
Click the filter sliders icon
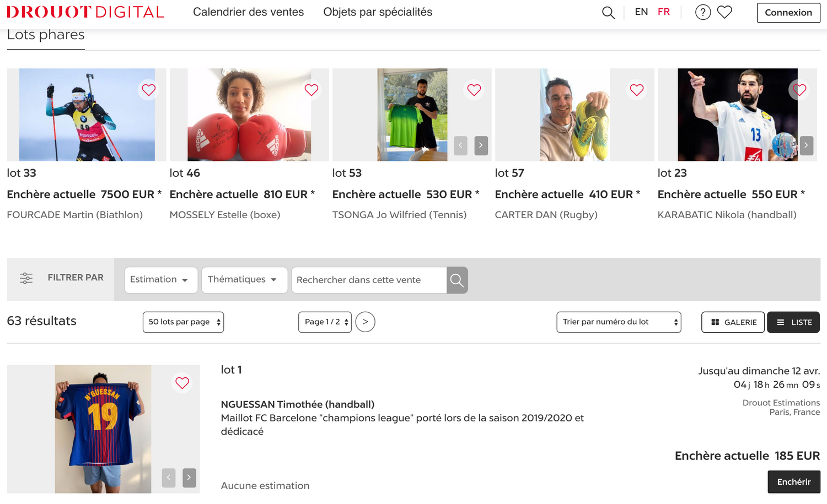(26, 278)
